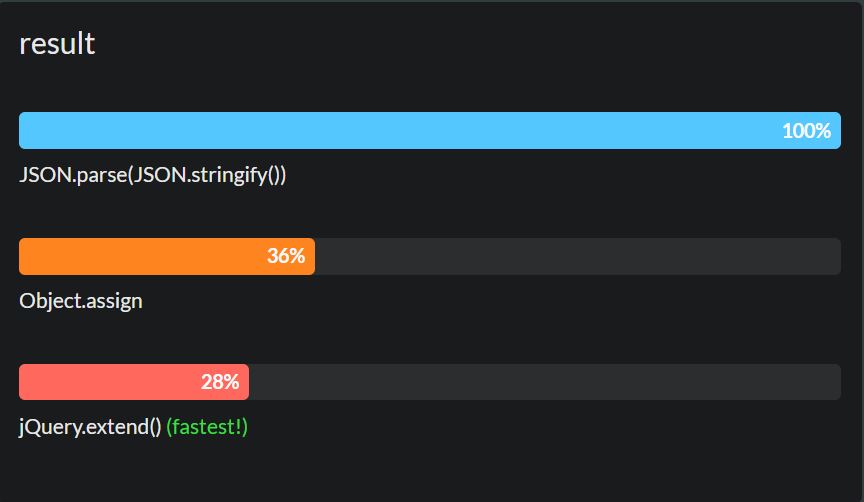This screenshot has width=864, height=502.
Task: Click the 36% value on orange bar
Action: pyautogui.click(x=285, y=257)
